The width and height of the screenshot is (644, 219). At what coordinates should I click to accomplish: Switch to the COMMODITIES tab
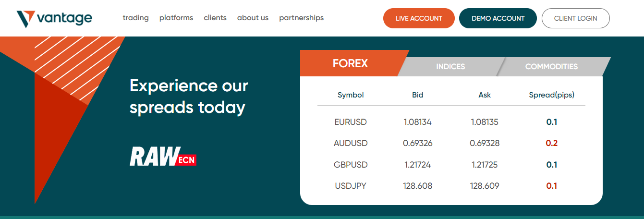coord(552,67)
